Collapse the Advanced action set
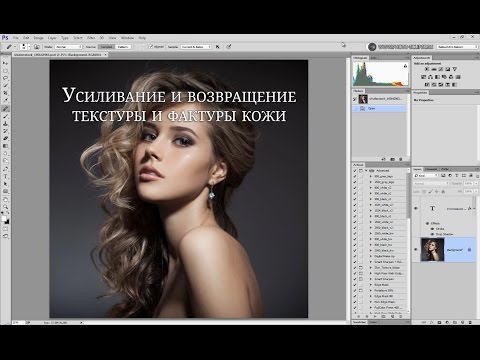Viewport: 480px width, 360px height. click(366, 171)
